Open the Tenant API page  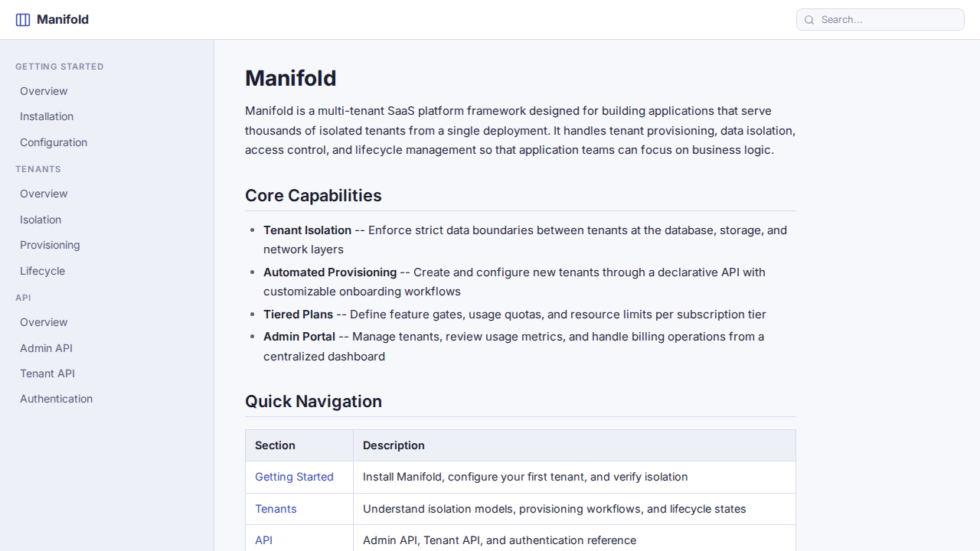[x=47, y=373]
